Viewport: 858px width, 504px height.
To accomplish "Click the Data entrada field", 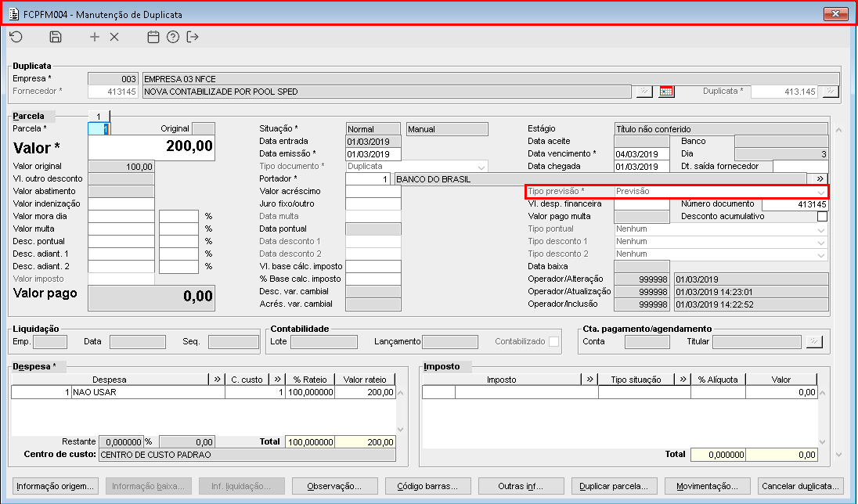I will pyautogui.click(x=373, y=141).
